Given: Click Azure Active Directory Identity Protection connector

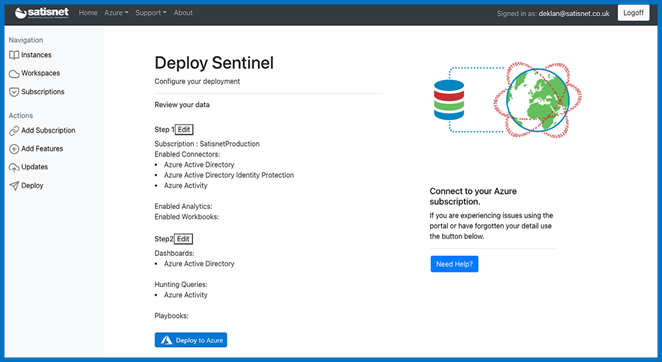Looking at the screenshot, I should pyautogui.click(x=229, y=175).
